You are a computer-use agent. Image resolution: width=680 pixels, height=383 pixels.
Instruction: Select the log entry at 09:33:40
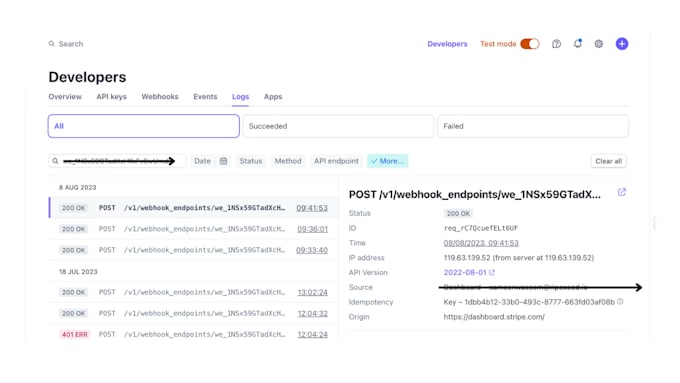click(193, 250)
